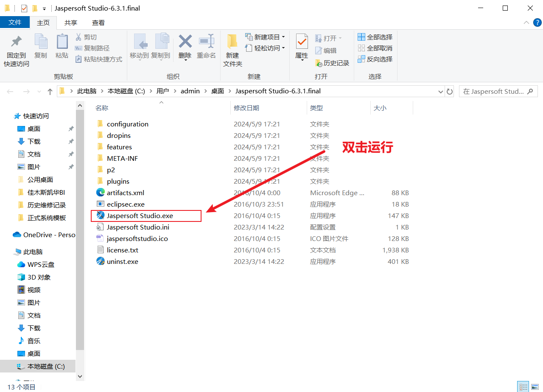Viewport: 543px width, 392px height.
Task: Click 历史记录 in the ribbon
Action: (x=332, y=63)
